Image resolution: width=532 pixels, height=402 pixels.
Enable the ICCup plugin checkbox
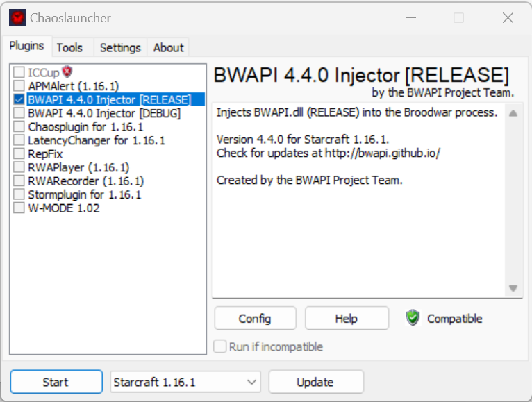tap(19, 72)
